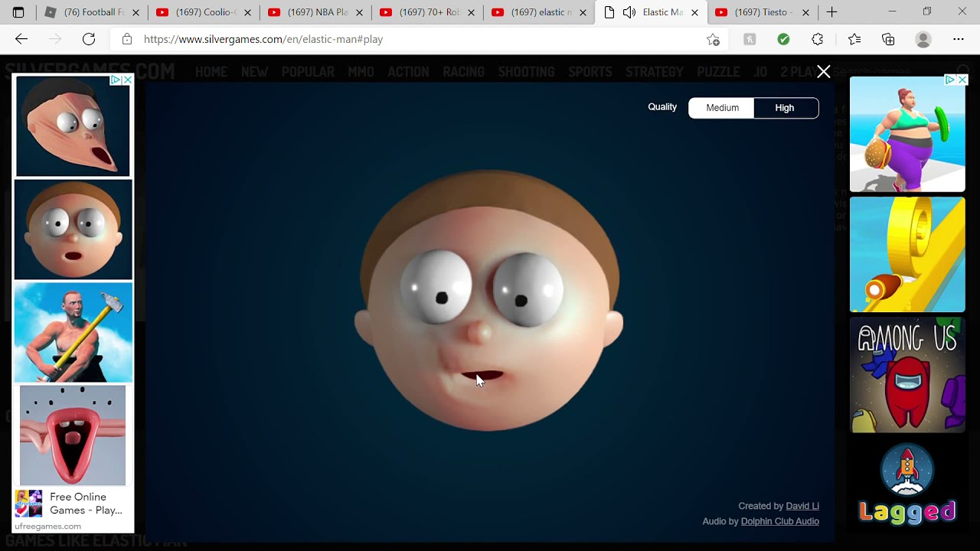Click the Free Online Games ad text

pyautogui.click(x=86, y=504)
